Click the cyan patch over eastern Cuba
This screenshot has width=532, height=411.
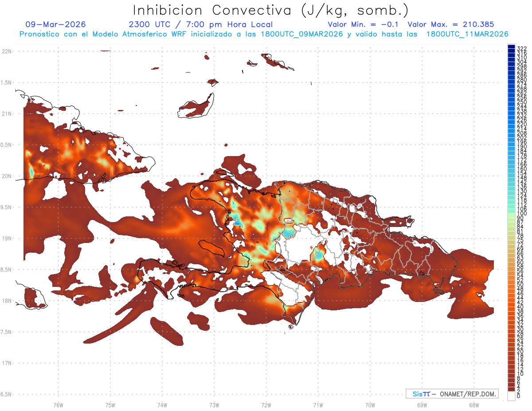[x=31, y=170]
